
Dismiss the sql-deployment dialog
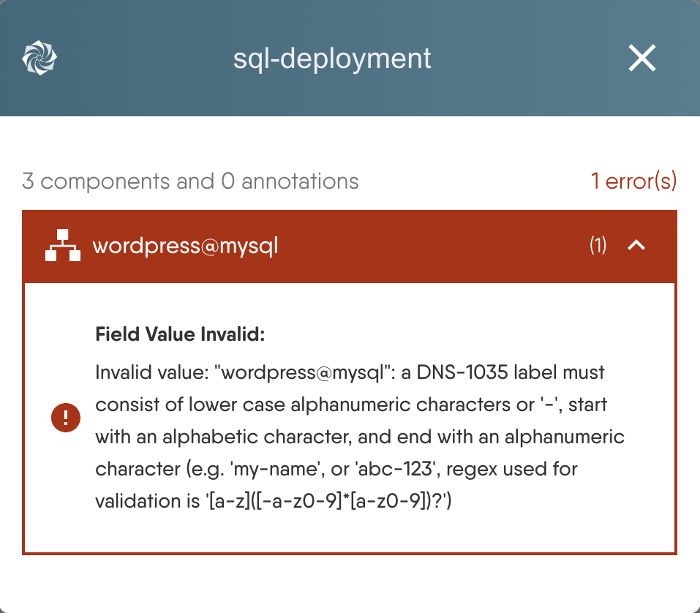pos(641,58)
